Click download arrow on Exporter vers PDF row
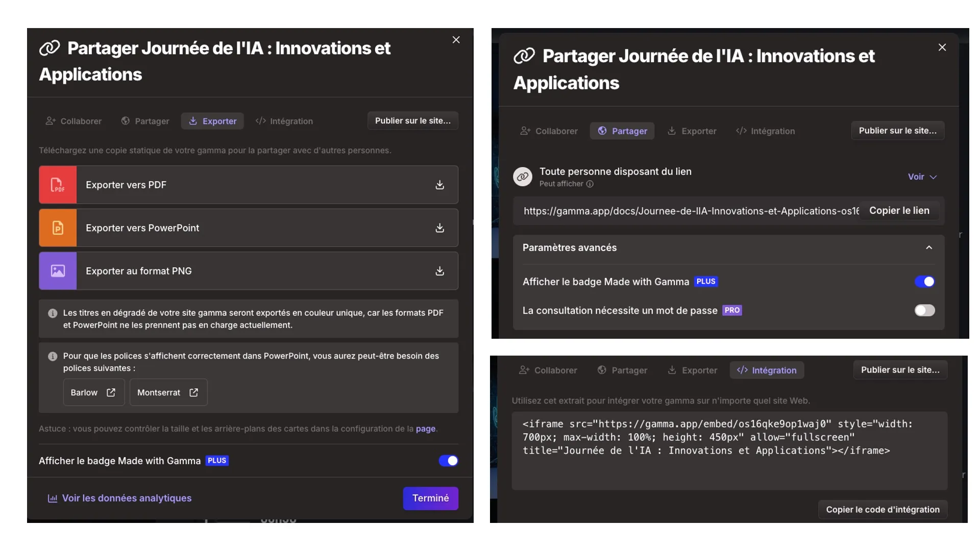980x551 pixels. click(x=439, y=185)
